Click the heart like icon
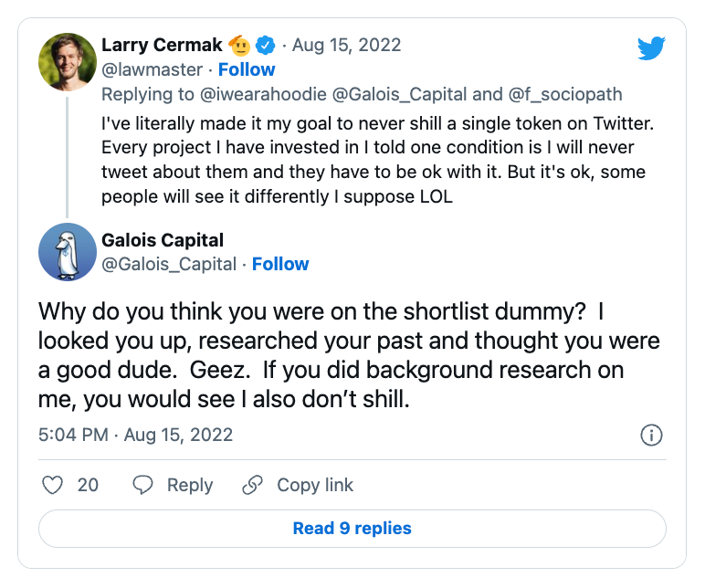705x588 pixels. tap(53, 485)
